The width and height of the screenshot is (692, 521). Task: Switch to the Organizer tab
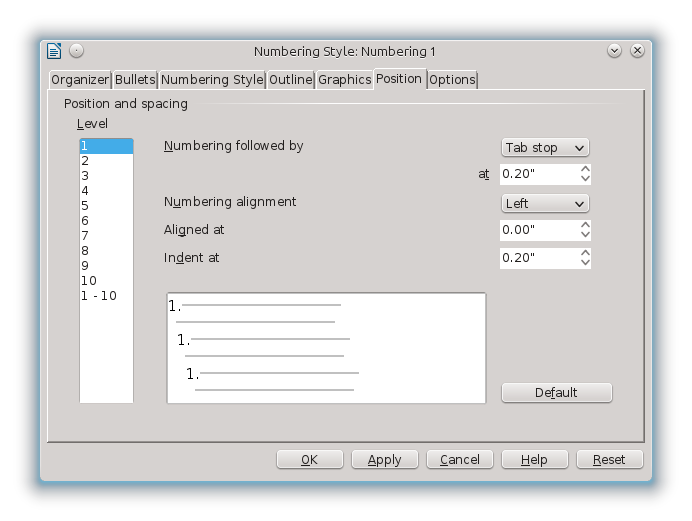80,80
